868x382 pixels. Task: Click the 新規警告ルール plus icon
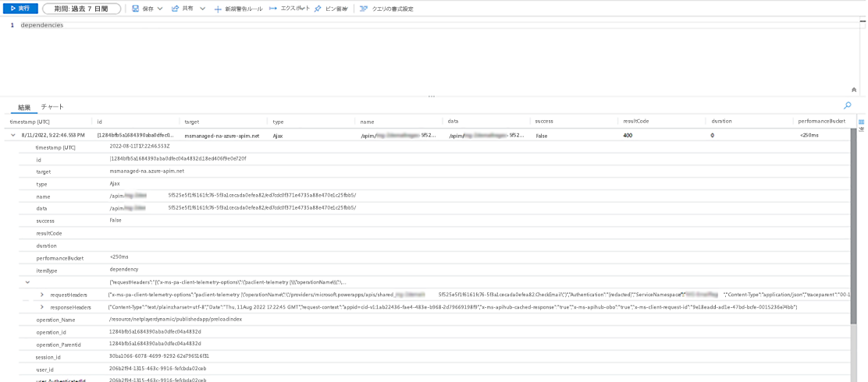tap(218, 9)
